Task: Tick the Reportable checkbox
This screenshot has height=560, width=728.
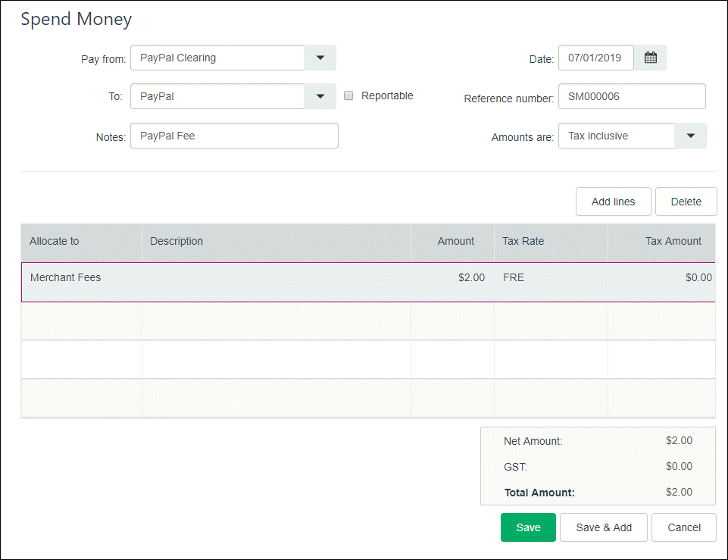Action: tap(348, 96)
